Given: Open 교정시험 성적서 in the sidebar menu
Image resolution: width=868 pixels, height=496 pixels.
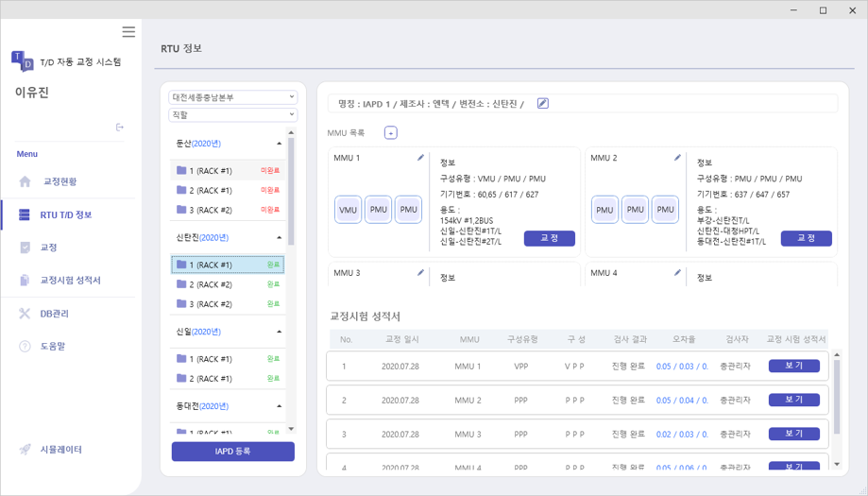Looking at the screenshot, I should 70,281.
